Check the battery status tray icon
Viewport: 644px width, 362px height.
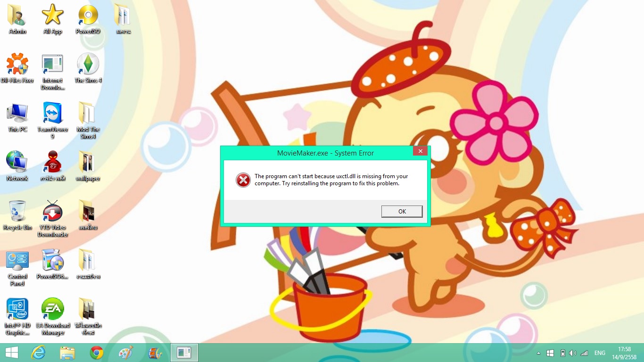click(562, 353)
